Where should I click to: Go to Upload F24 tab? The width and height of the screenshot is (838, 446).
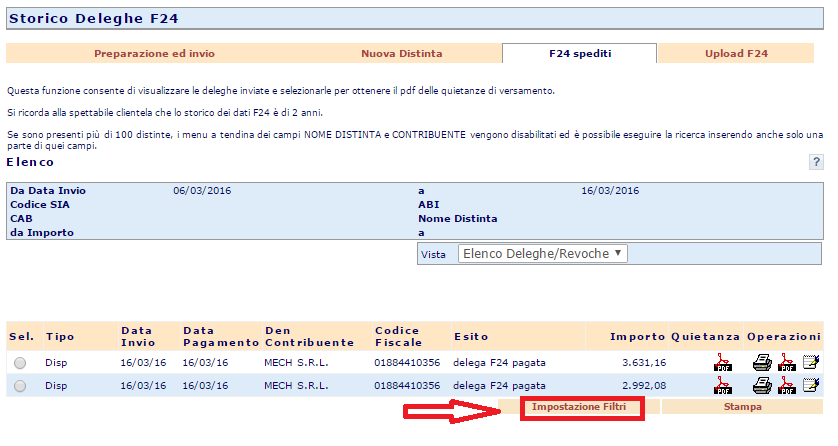(736, 53)
